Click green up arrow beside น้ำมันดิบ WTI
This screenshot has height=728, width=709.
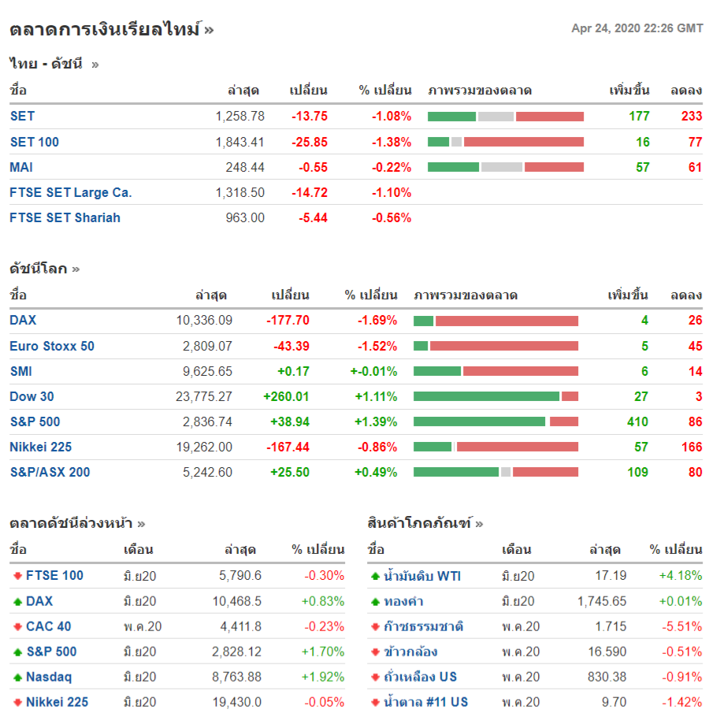(x=375, y=576)
